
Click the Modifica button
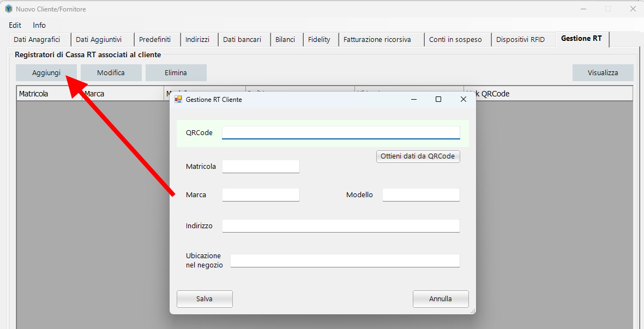point(111,73)
